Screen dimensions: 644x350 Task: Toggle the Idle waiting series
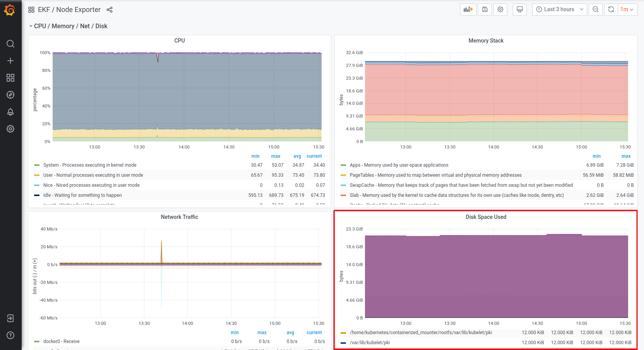click(82, 195)
